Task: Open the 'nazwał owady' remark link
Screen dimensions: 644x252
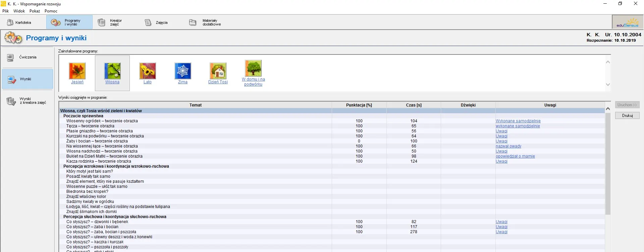Action: (x=508, y=146)
